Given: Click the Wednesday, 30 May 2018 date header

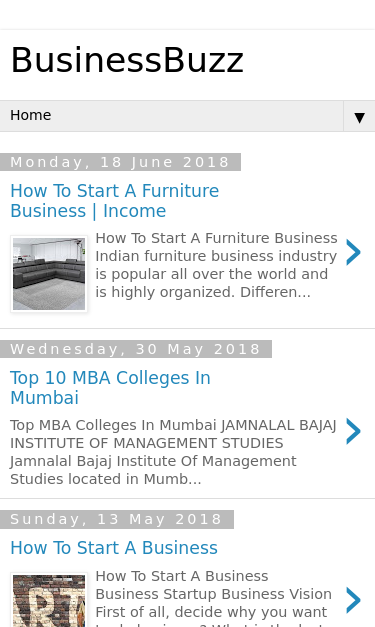Looking at the screenshot, I should [136, 349].
